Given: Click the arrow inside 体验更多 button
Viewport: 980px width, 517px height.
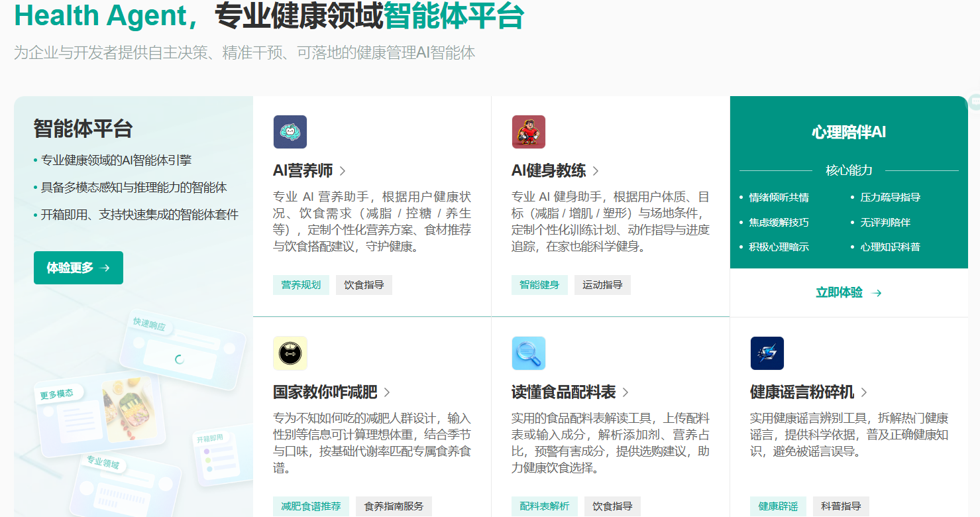Looking at the screenshot, I should click(105, 268).
